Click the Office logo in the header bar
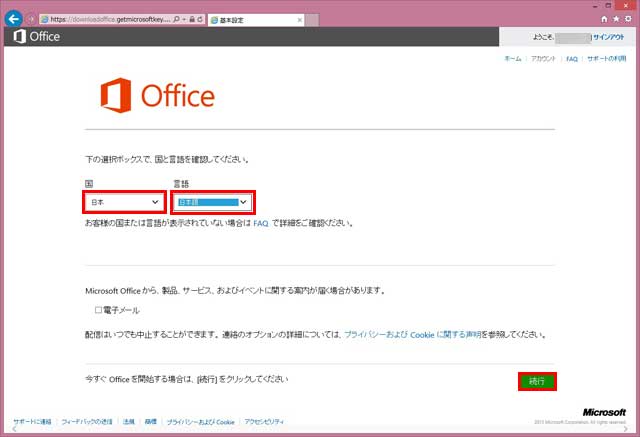This screenshot has width=640, height=437. (37, 37)
